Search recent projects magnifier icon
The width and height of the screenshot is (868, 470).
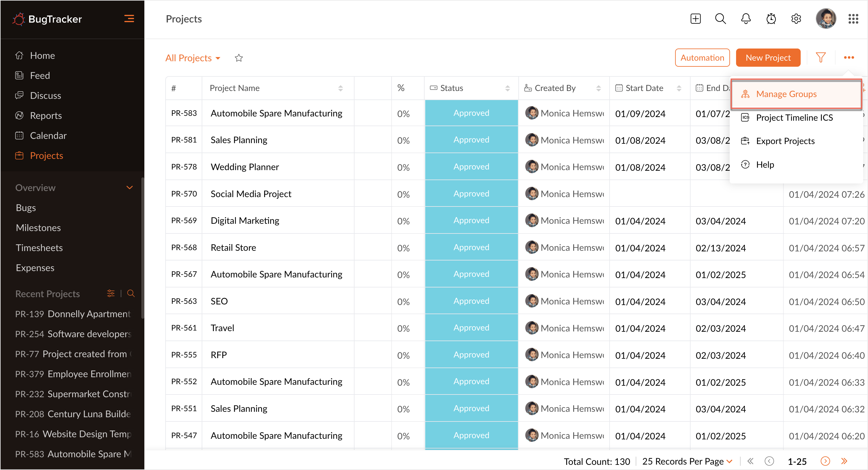click(131, 294)
